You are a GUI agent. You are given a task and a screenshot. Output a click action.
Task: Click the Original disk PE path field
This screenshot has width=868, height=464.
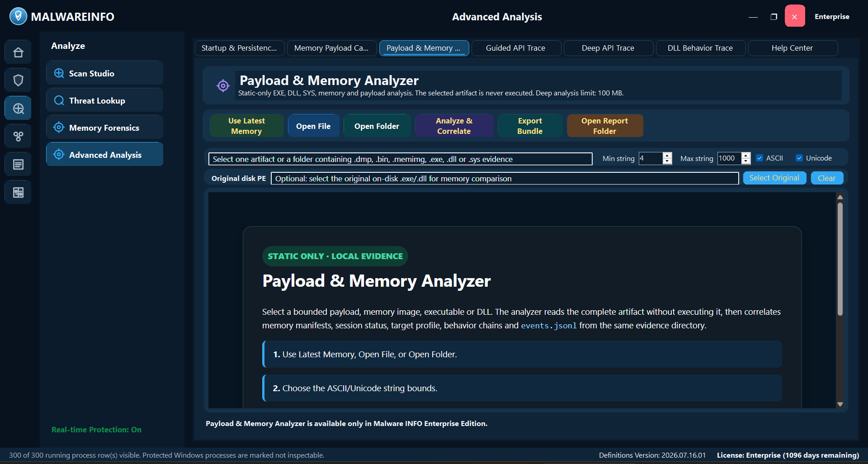point(505,178)
